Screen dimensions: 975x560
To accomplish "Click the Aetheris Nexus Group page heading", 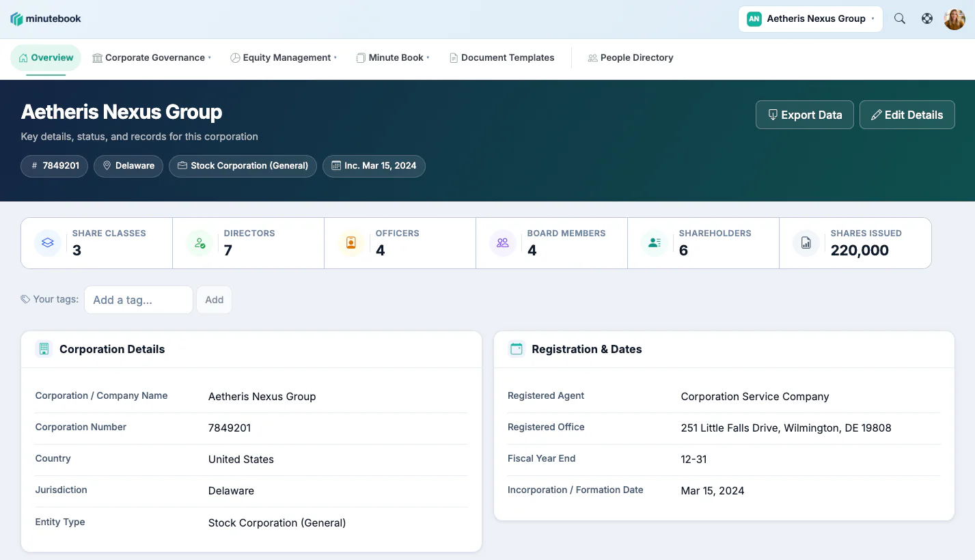I will coord(122,112).
